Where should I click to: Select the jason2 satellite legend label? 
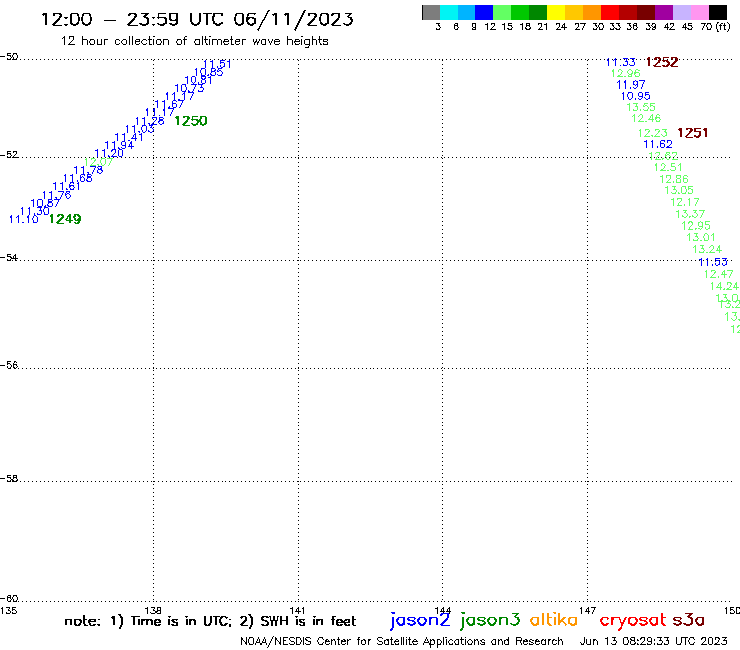click(420, 620)
